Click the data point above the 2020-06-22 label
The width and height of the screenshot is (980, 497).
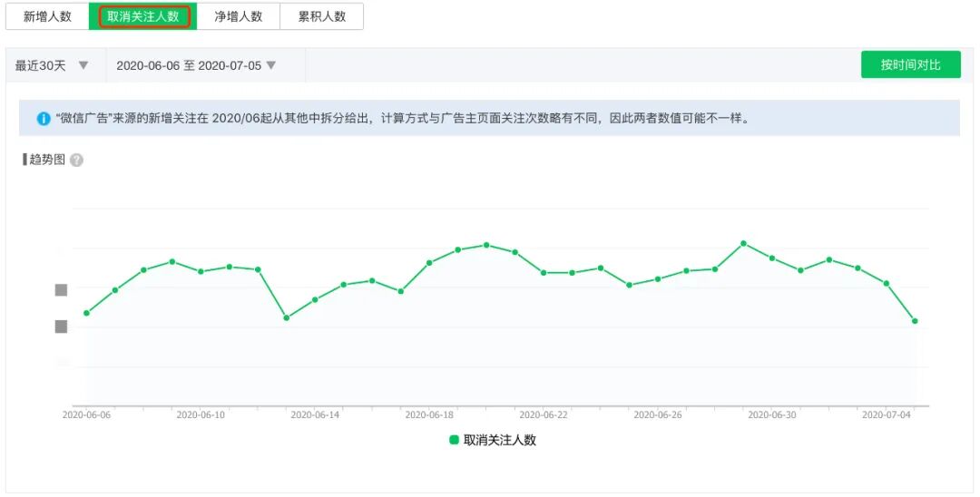pyautogui.click(x=544, y=272)
